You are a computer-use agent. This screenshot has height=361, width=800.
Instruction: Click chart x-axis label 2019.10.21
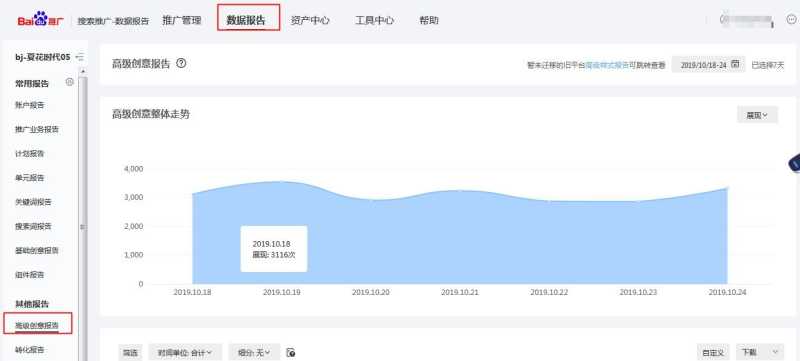[x=460, y=293]
